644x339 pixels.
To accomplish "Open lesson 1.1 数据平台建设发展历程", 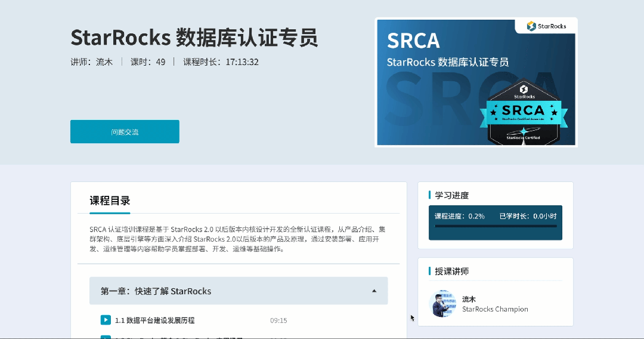I will point(154,320).
